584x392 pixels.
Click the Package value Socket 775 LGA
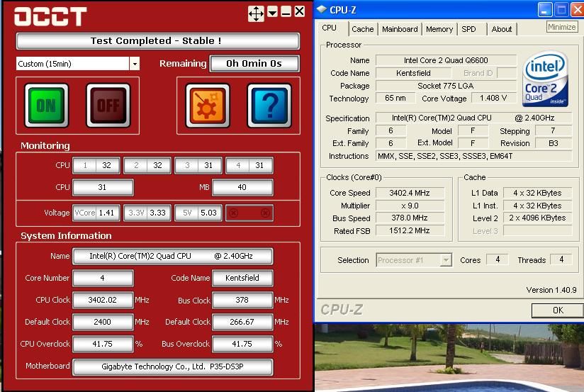point(446,86)
